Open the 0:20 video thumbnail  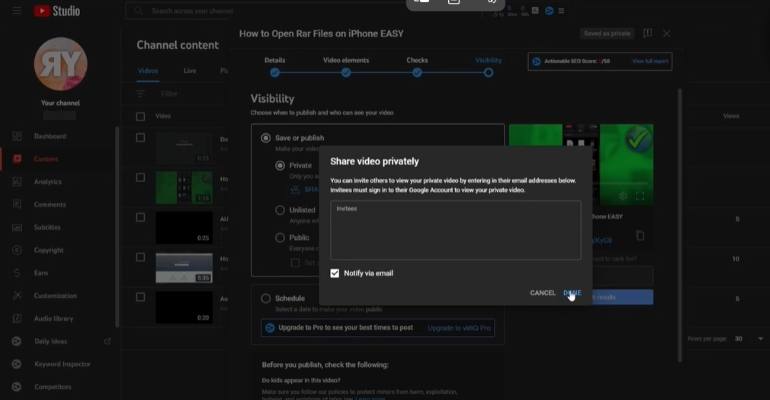click(x=184, y=308)
